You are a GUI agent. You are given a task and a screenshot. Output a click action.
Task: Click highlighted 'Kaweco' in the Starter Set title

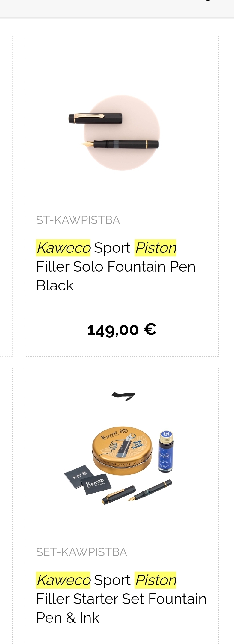coord(63,580)
